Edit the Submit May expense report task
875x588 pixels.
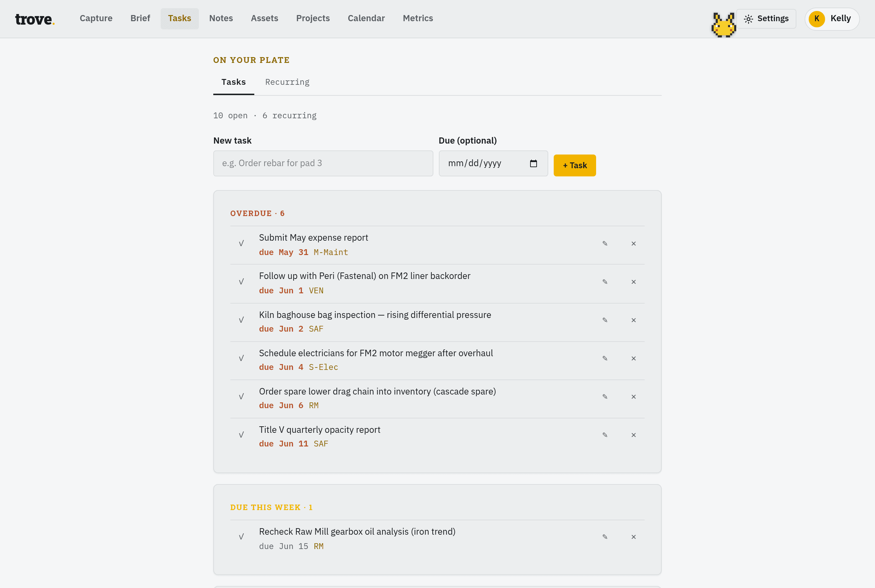tap(605, 243)
